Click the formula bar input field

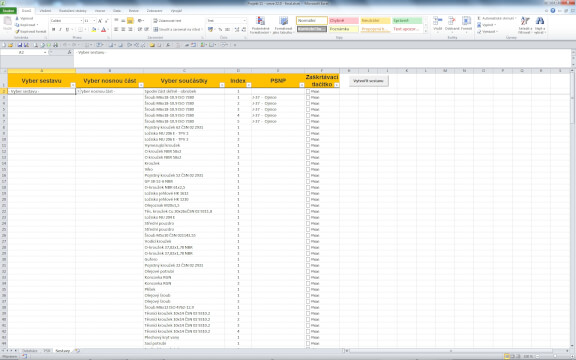pyautogui.click(x=323, y=53)
